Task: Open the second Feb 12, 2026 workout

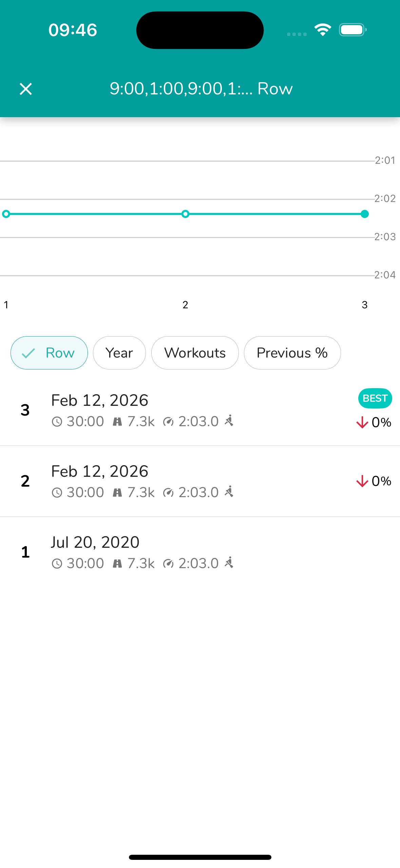Action: (170, 481)
